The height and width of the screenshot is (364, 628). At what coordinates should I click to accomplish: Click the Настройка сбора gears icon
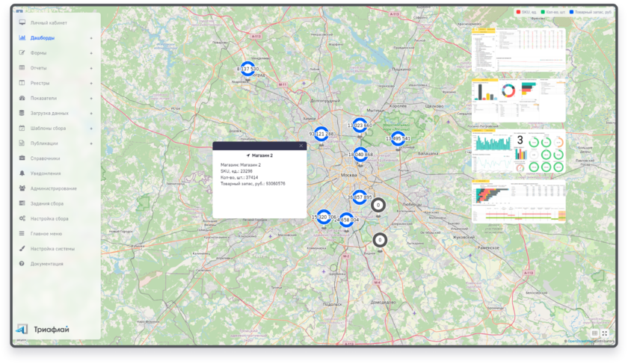(22, 219)
